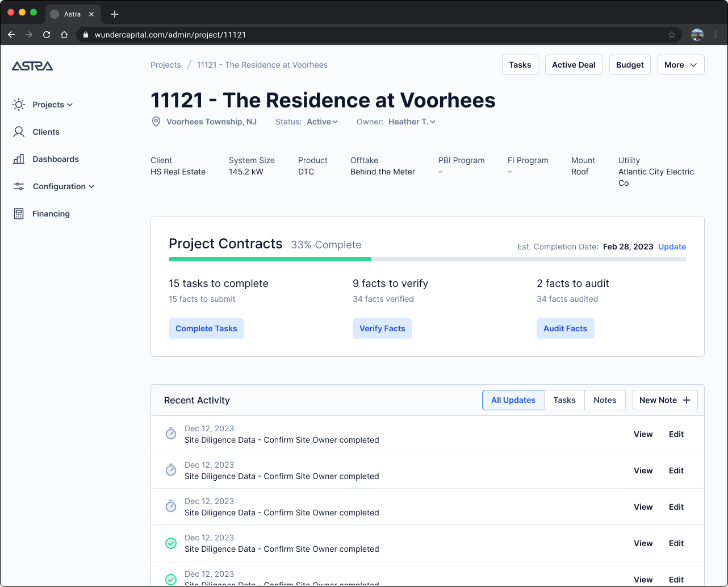Click the Complete Tasks button
Viewport: 728px width, 587px height.
click(206, 328)
